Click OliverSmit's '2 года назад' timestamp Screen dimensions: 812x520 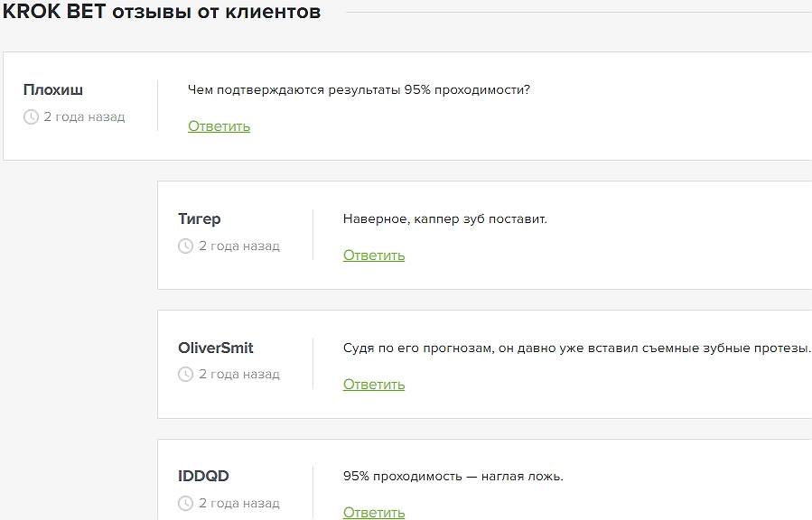click(239, 375)
